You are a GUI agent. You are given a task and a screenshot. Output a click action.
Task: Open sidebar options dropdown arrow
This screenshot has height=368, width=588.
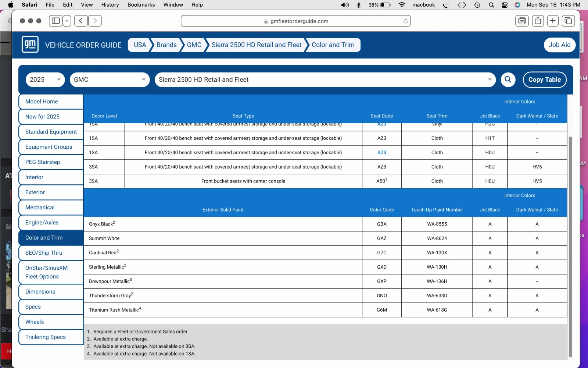[67, 21]
